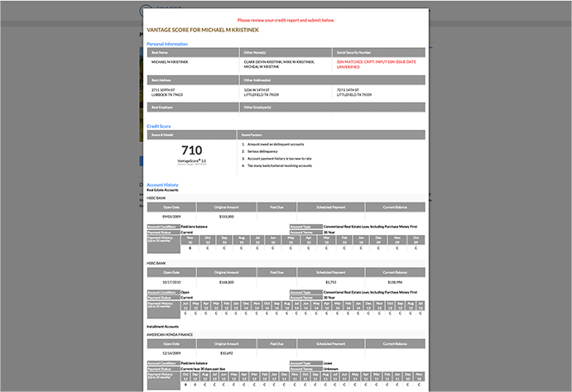Click the Best Name column header
The image size is (572, 392).
click(x=193, y=52)
